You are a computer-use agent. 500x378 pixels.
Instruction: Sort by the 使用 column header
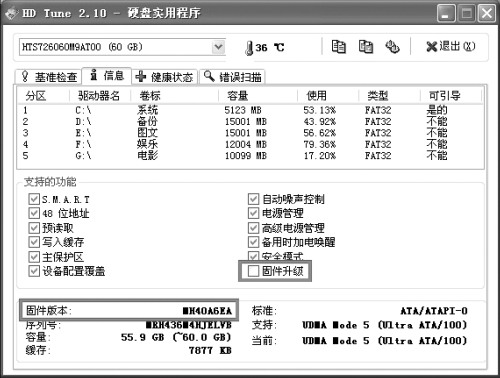[x=328, y=96]
